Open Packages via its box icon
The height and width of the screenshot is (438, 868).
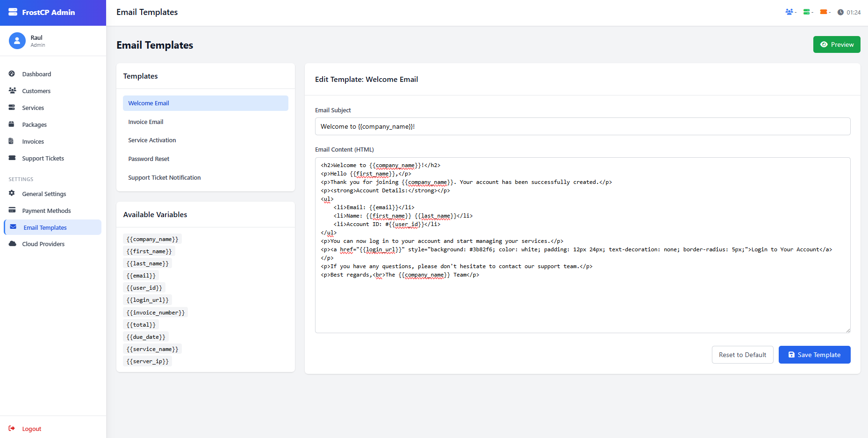pyautogui.click(x=12, y=124)
